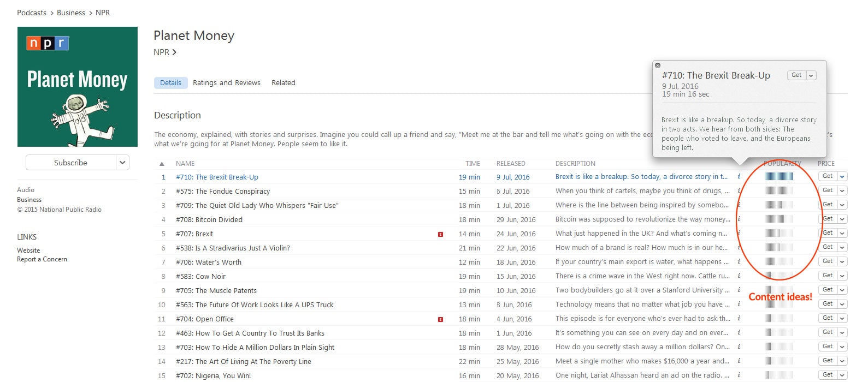868x382 pixels.
Task: Open Get dropdown for Poverty Line row
Action: 842,361
